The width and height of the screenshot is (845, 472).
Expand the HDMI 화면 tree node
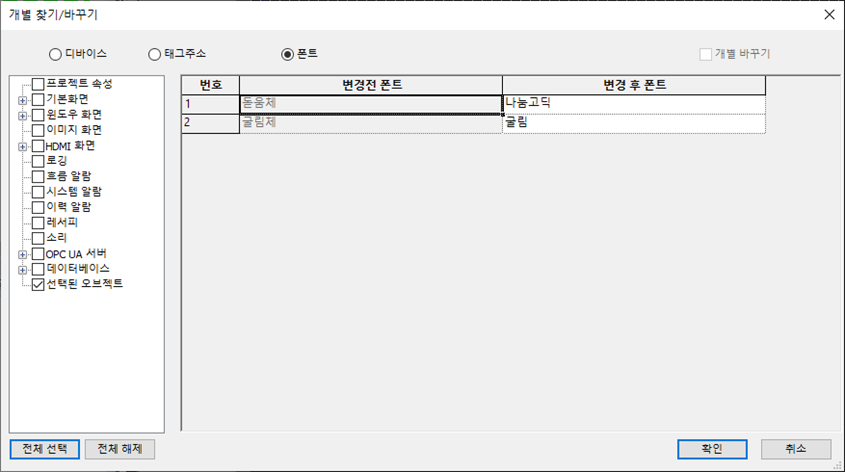pos(22,147)
